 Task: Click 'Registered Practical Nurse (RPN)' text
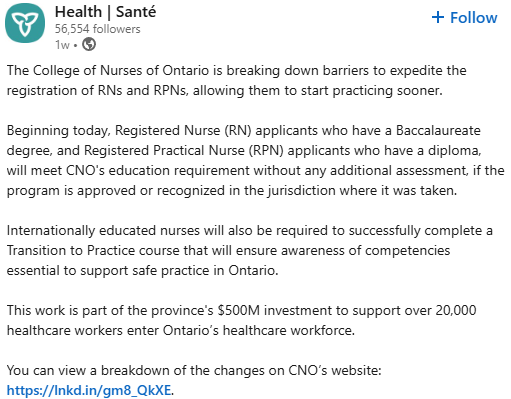pos(184,150)
